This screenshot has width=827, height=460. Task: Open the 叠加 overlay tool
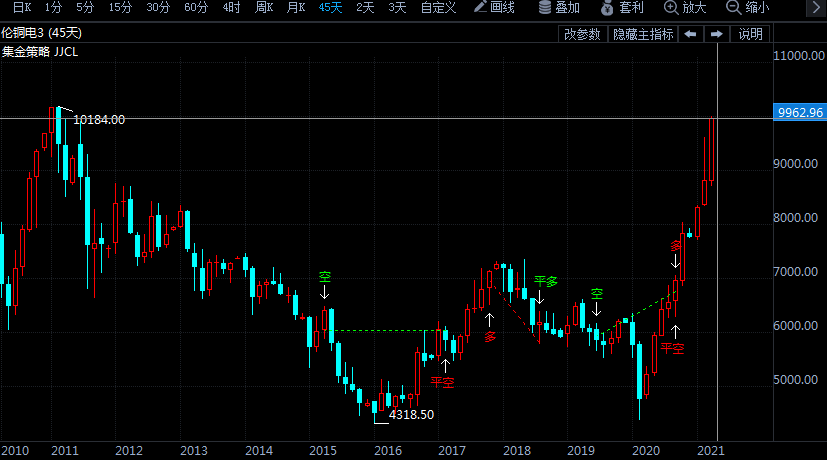click(x=559, y=7)
